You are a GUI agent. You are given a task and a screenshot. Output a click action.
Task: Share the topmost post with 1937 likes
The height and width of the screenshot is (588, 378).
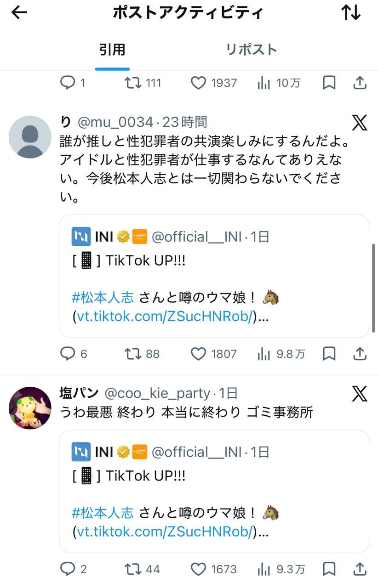(360, 83)
